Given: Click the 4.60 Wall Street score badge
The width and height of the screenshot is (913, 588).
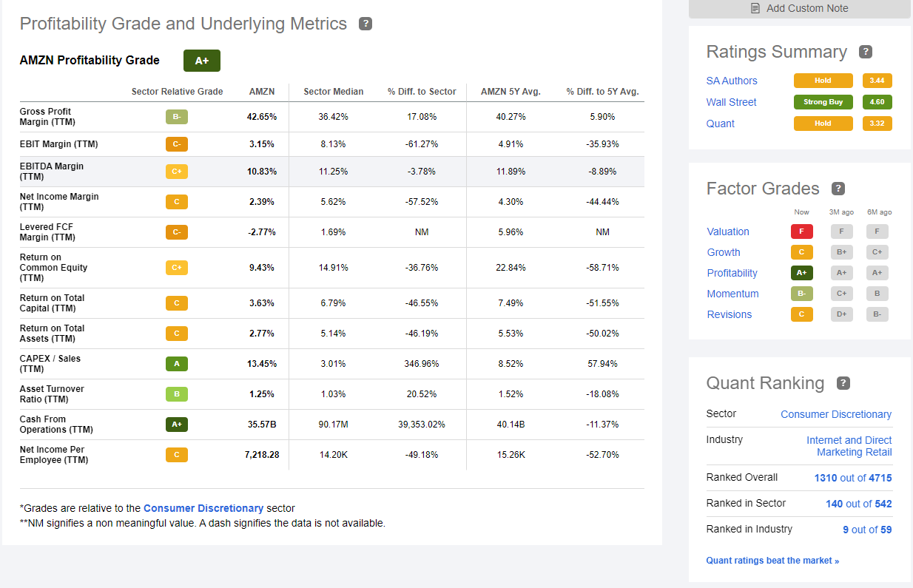Looking at the screenshot, I should tap(877, 102).
